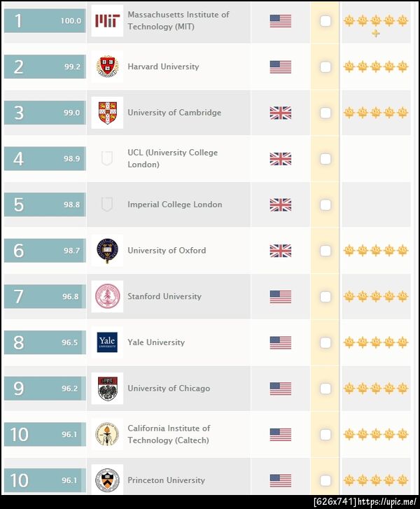This screenshot has height=509, width=420.
Task: Click the rank 1 score bar showing 100.0
Action: 44,21
